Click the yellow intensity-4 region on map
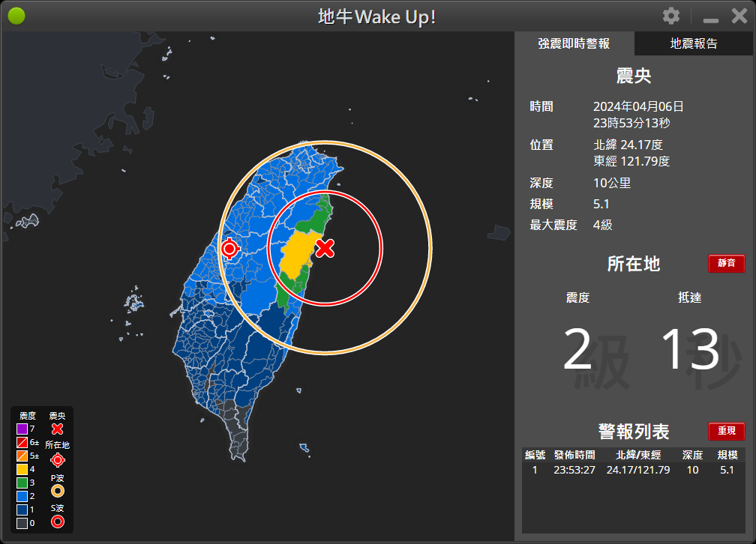The image size is (756, 544). tap(296, 253)
